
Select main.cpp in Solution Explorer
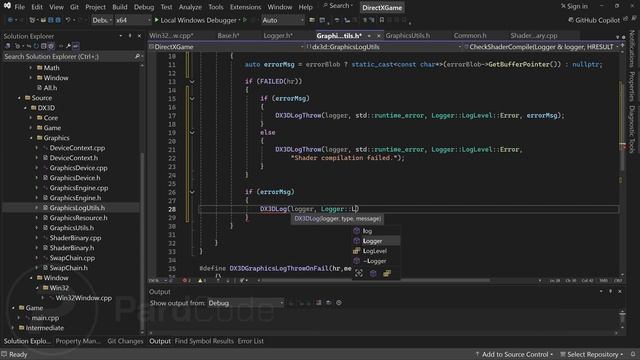click(45, 318)
